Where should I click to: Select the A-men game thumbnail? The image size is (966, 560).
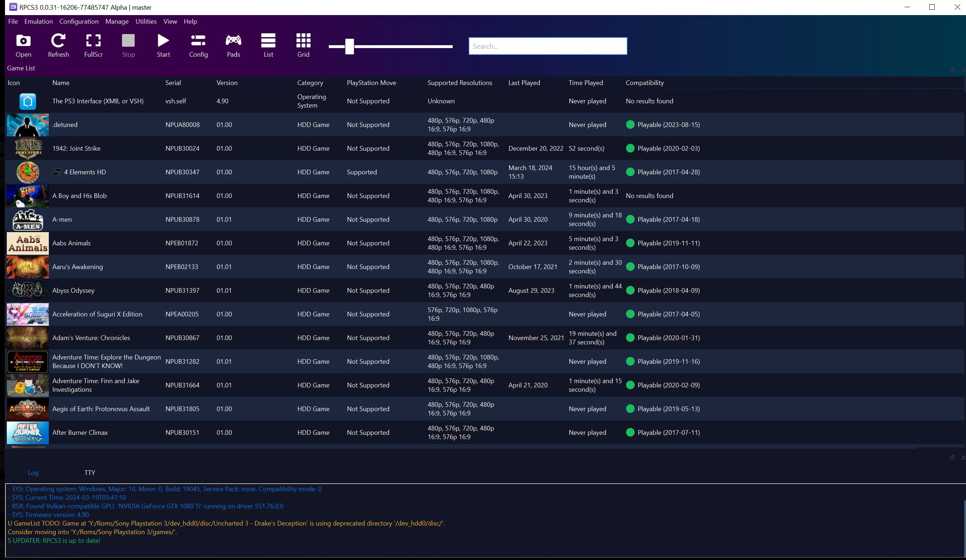click(x=28, y=220)
